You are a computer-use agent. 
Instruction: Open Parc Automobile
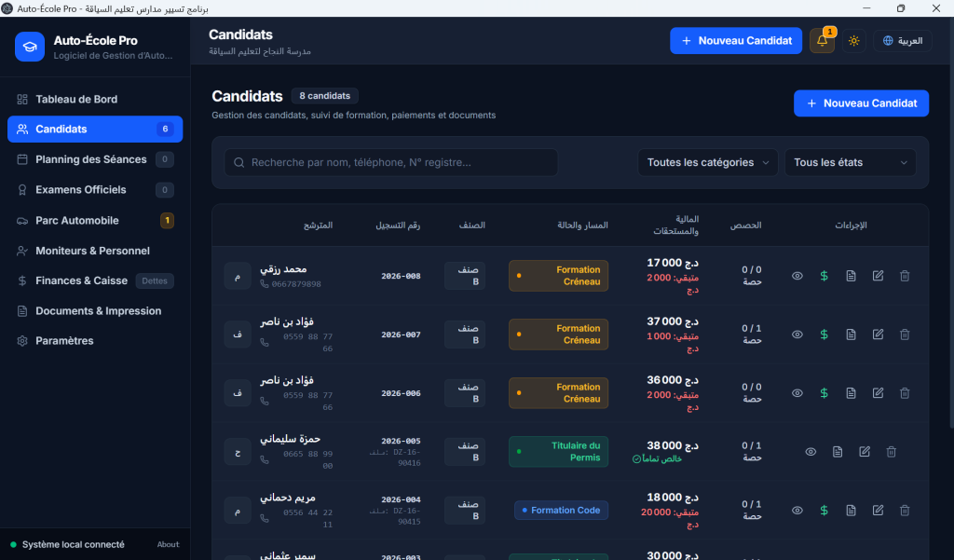pos(95,220)
